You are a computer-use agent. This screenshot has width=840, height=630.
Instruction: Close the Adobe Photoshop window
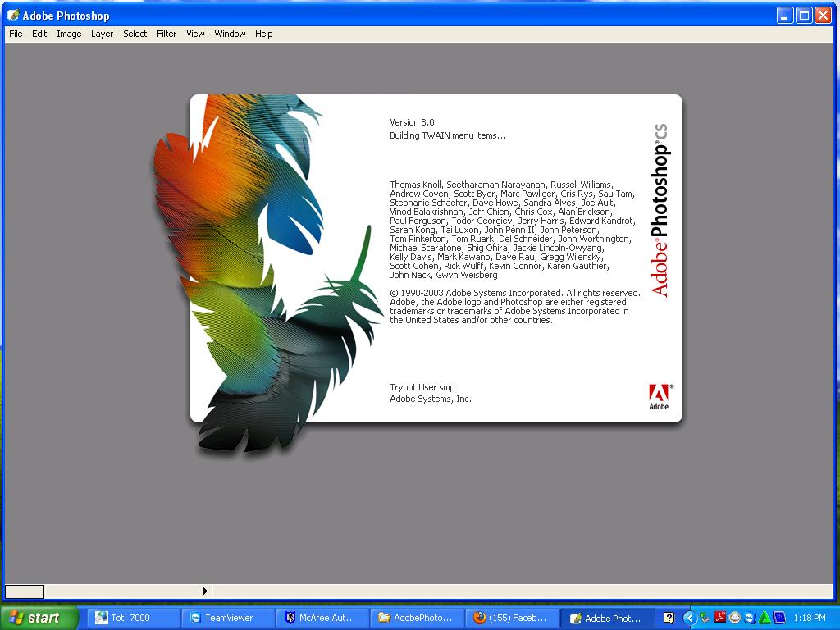tap(823, 16)
